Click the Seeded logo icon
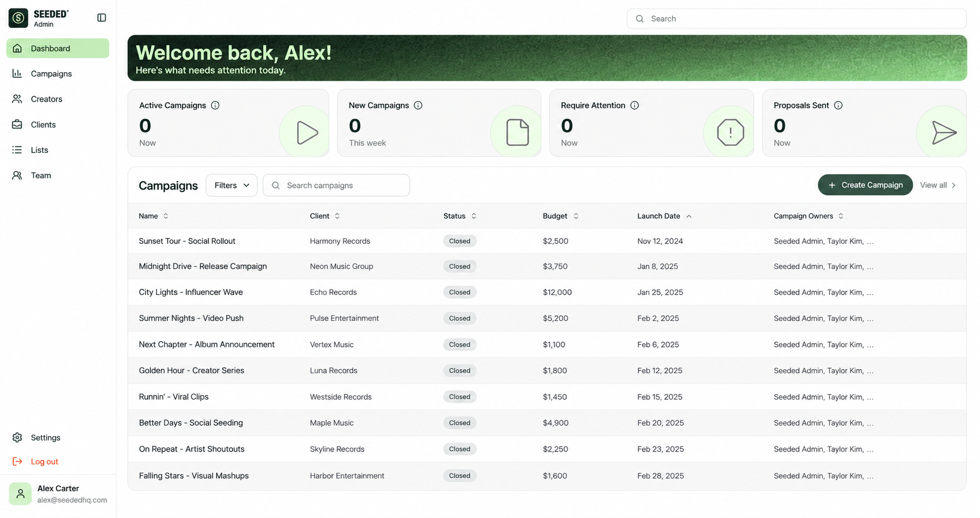 click(18, 18)
